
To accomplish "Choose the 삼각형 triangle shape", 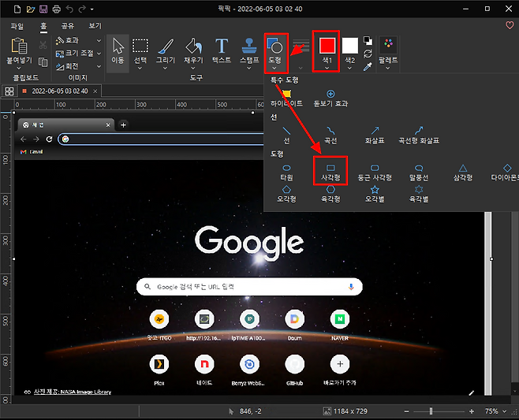I will coord(463,173).
